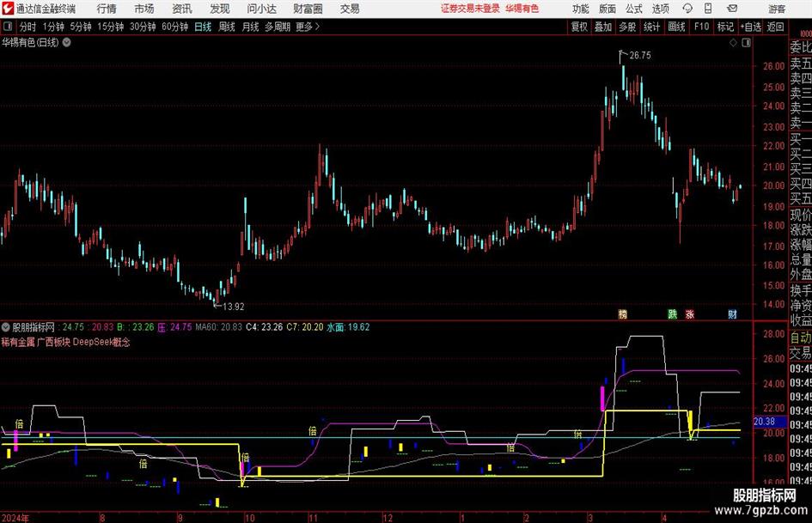Screen dimensions: 812x523
Task: Open the 市场 menu
Action: point(144,9)
